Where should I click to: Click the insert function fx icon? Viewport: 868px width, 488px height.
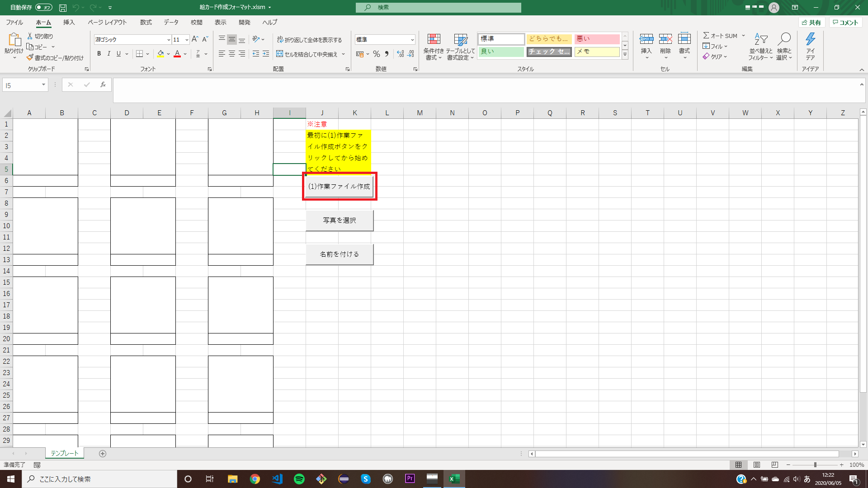click(103, 84)
